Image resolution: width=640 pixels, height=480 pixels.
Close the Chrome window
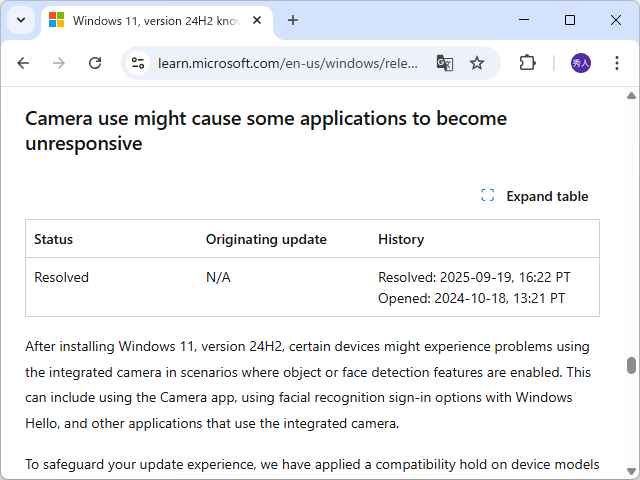point(616,20)
